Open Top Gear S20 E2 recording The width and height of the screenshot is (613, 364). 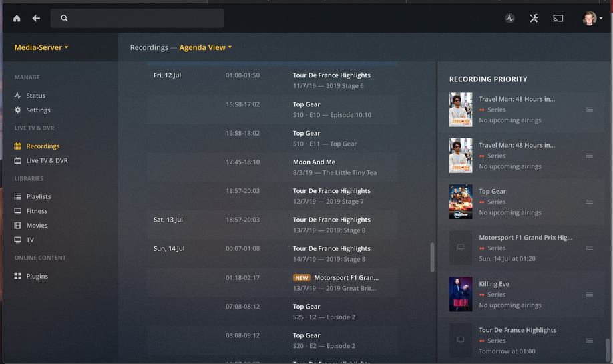tap(272, 341)
